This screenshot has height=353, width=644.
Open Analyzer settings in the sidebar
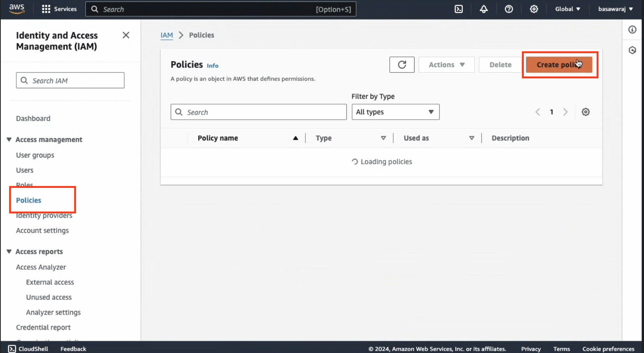click(x=53, y=312)
